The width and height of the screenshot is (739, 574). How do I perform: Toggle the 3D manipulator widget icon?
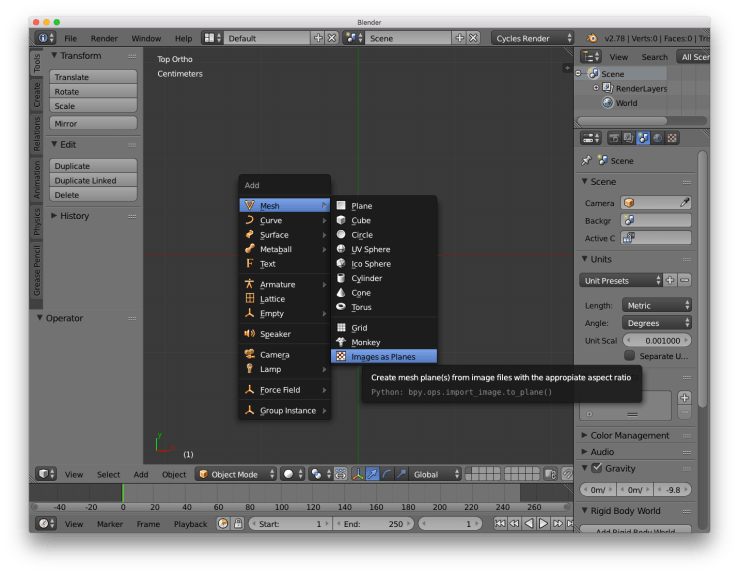pyautogui.click(x=358, y=475)
